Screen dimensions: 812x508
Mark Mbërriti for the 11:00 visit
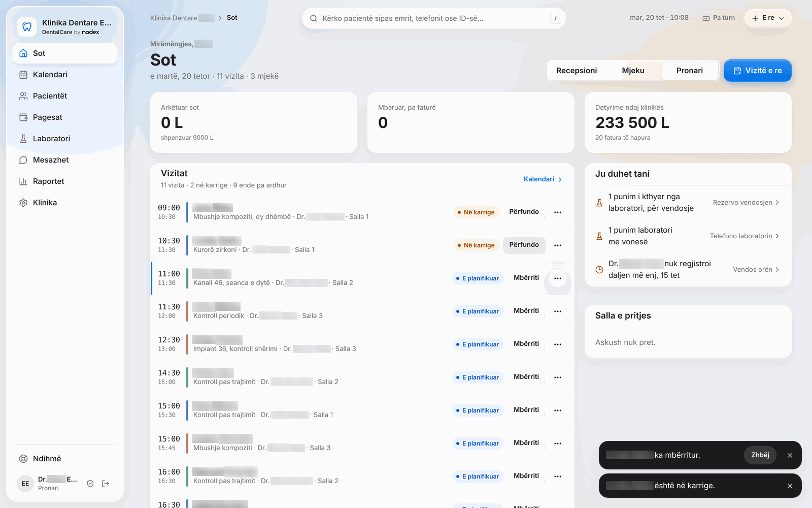[526, 278]
